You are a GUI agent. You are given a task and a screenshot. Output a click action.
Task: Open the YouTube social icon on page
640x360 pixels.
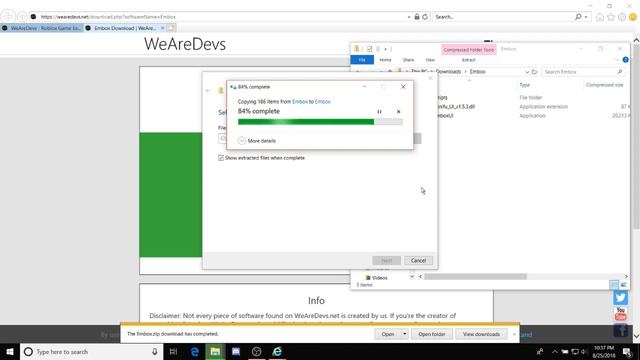click(620, 314)
